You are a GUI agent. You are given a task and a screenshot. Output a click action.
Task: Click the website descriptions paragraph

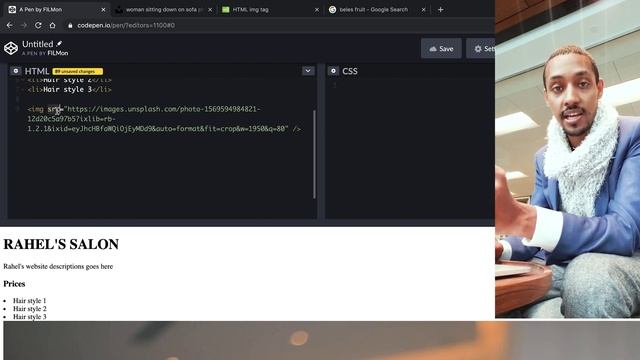tap(58, 267)
